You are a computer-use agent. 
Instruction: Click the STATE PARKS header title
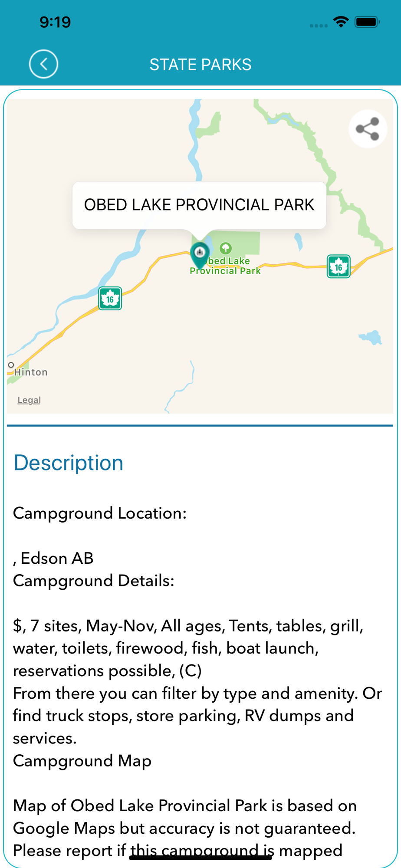[x=200, y=65]
